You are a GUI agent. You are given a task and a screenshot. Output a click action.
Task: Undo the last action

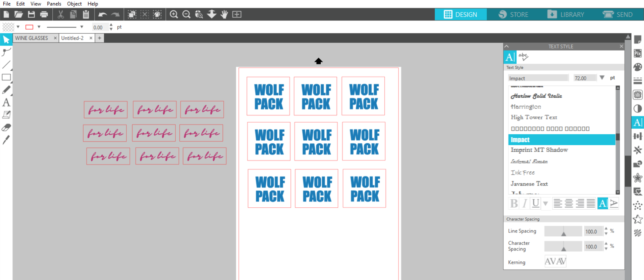[x=103, y=14]
